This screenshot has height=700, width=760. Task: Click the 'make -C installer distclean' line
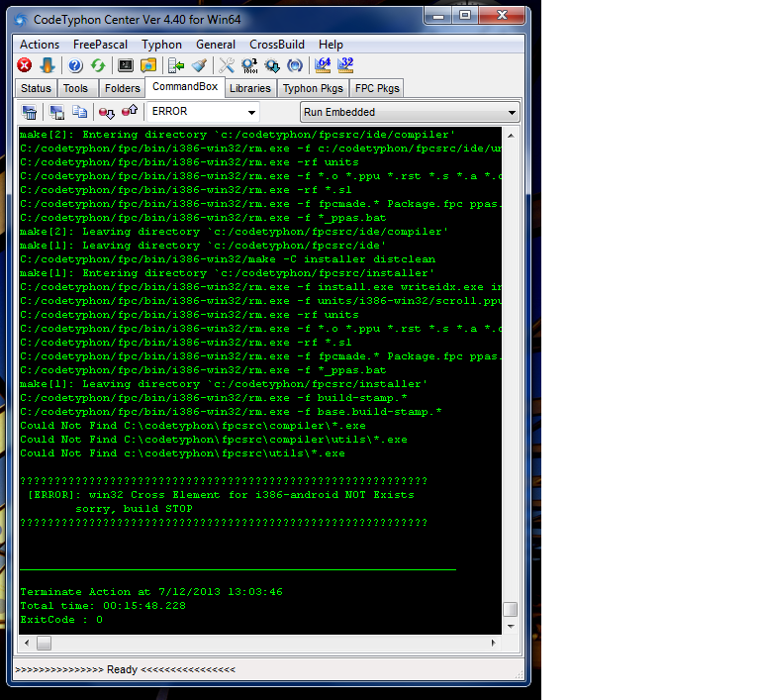(x=228, y=259)
